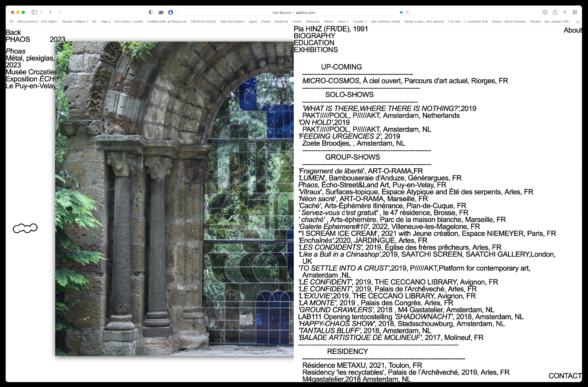Open the About page link
The image size is (588, 387).
pyautogui.click(x=573, y=30)
